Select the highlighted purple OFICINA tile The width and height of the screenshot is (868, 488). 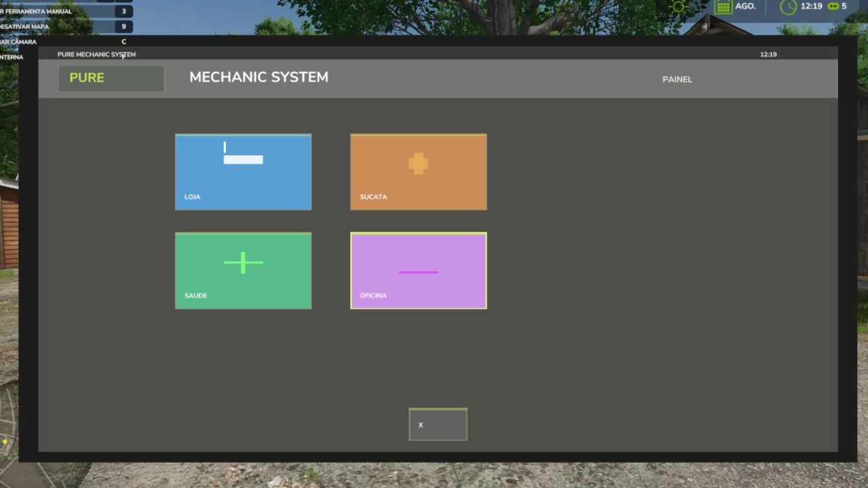418,270
